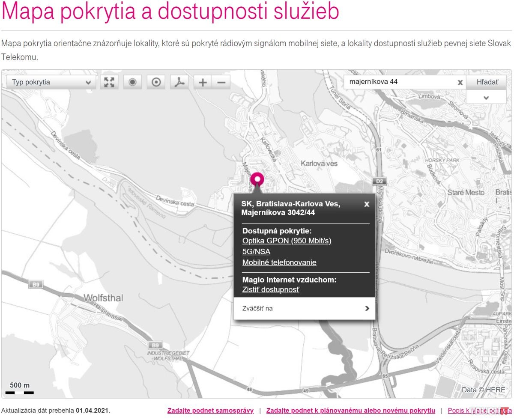Expand the chevron below the Hľadať button
Image resolution: width=514 pixels, height=420 pixels.
486,98
